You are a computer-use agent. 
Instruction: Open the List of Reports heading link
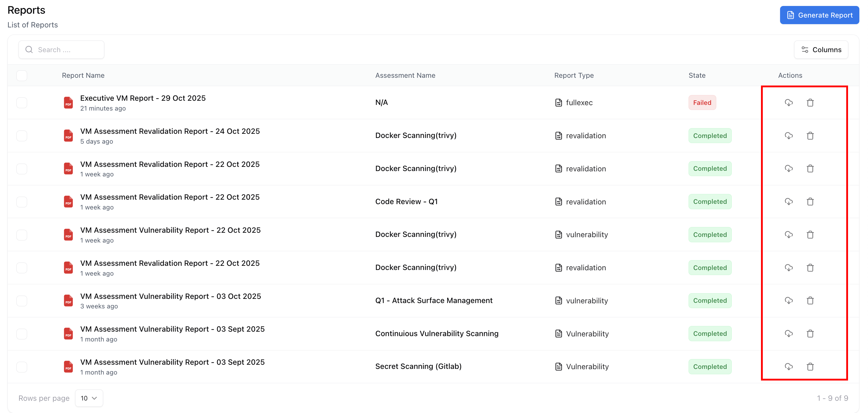tap(32, 25)
